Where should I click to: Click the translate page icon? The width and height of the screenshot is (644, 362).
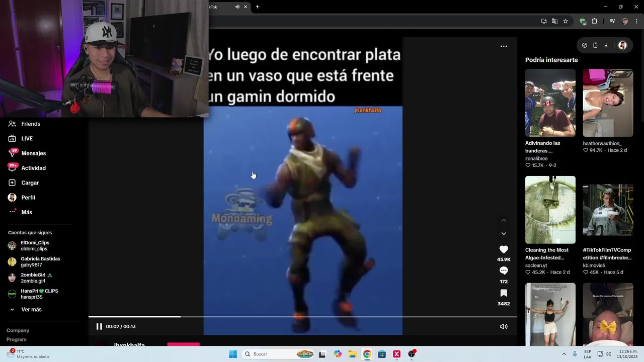tap(554, 21)
